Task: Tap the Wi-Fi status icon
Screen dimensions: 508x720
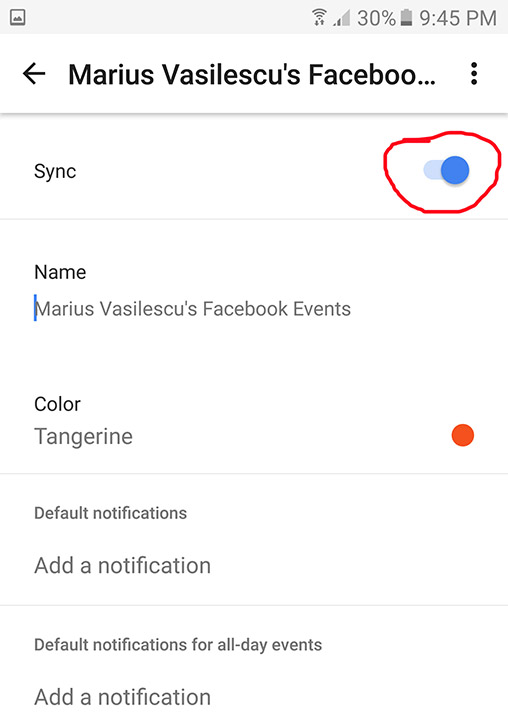Action: [x=319, y=17]
